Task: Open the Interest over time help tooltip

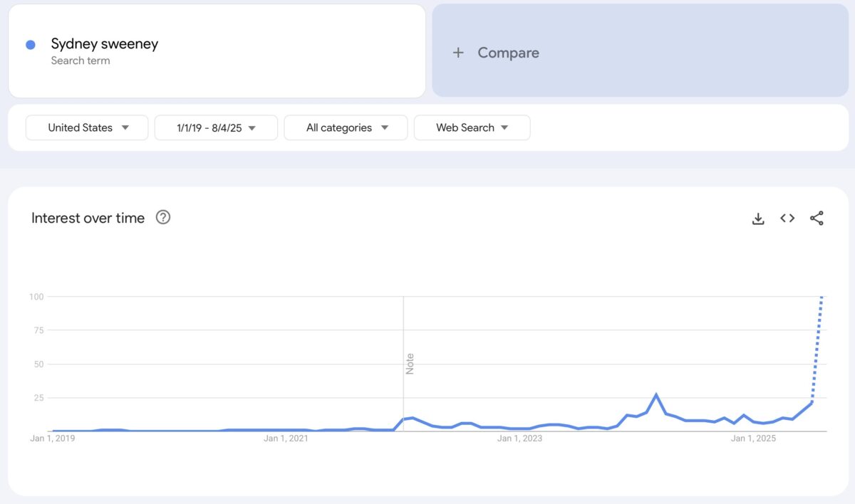Action: tap(162, 217)
